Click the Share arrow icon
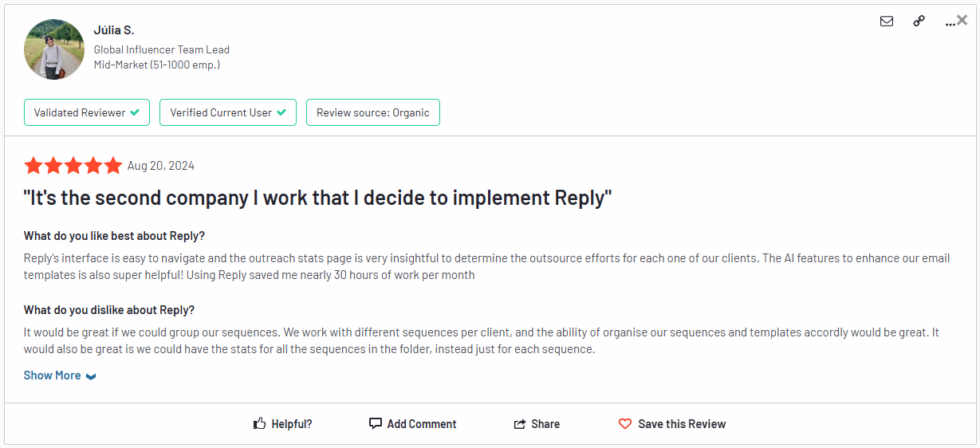 (520, 424)
